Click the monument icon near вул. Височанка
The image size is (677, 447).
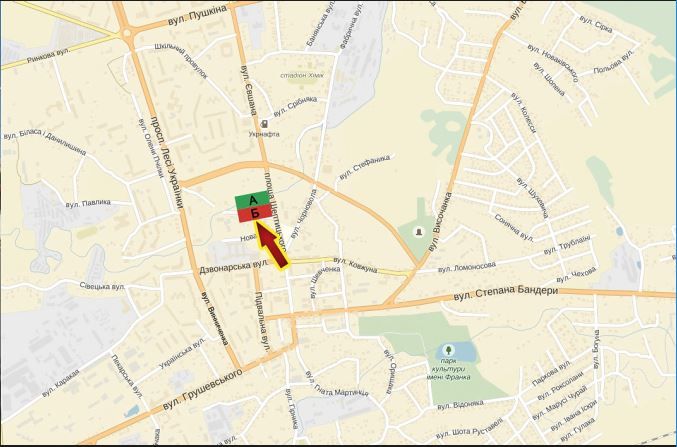click(417, 231)
